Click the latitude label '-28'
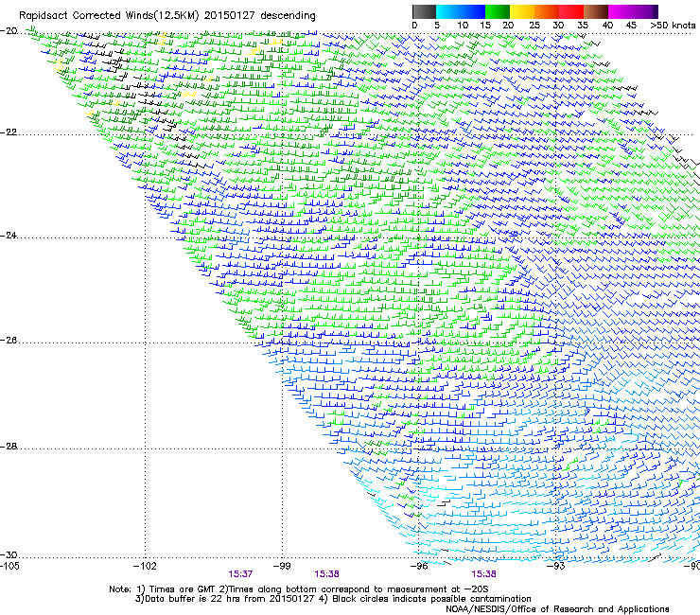700x615 pixels. [9, 447]
